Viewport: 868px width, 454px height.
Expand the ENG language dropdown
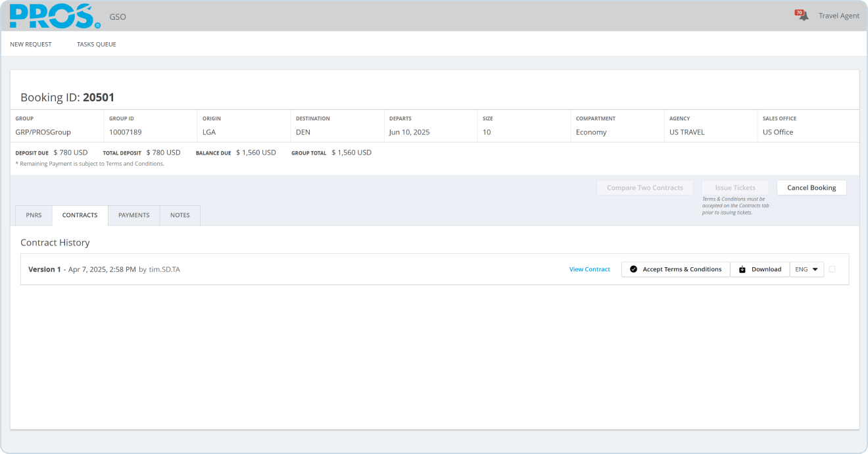tap(807, 269)
